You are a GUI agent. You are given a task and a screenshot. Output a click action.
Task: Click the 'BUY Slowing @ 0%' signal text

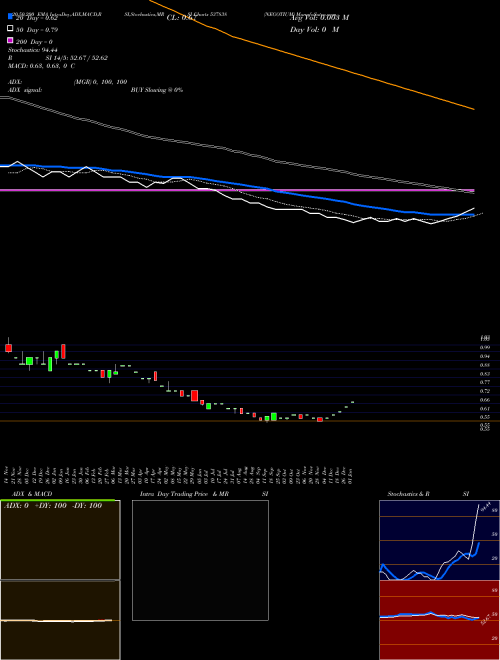[x=157, y=90]
